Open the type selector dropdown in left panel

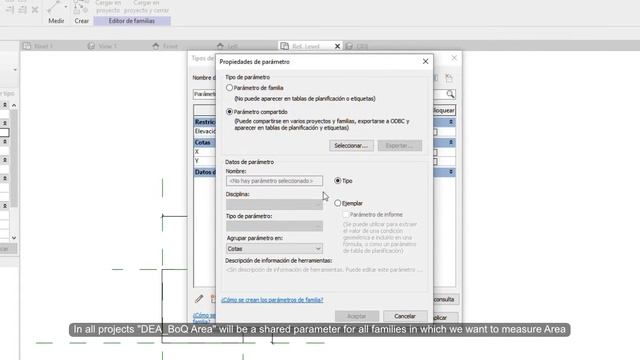tap(15, 70)
